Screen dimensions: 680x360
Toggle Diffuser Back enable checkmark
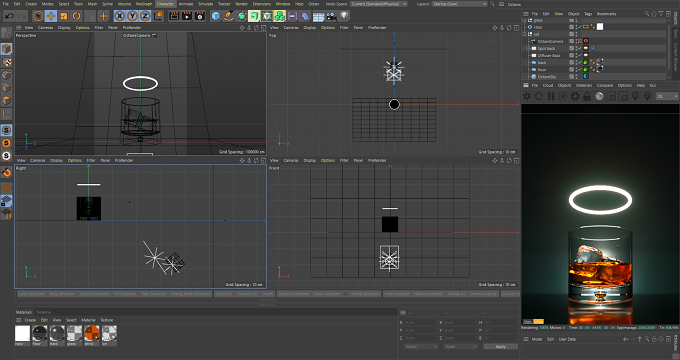coord(579,56)
